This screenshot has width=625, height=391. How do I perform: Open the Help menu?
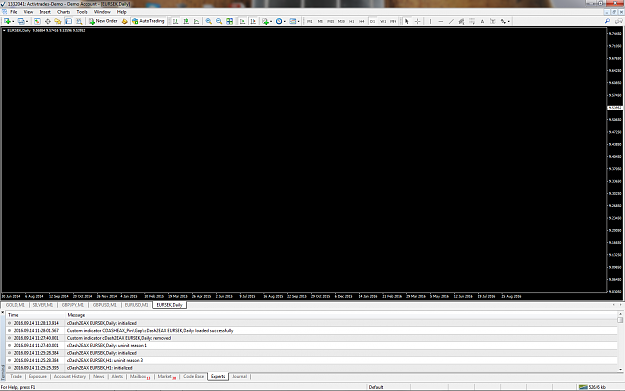point(122,12)
